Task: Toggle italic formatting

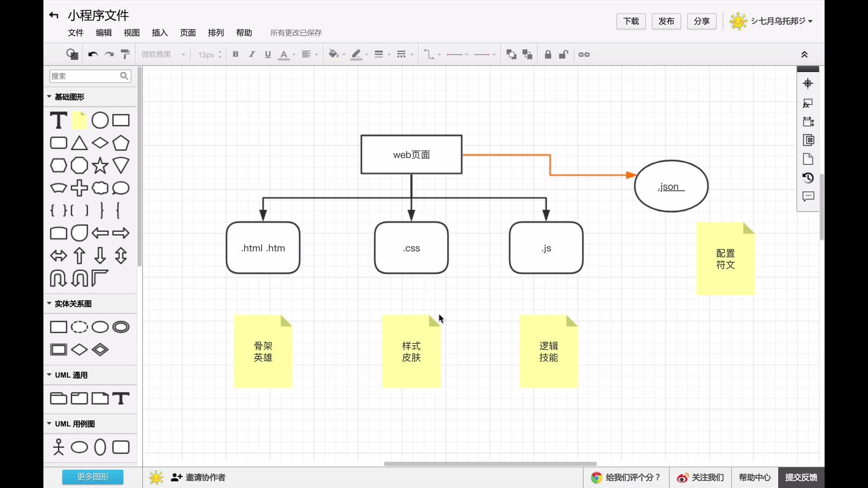Action: pyautogui.click(x=252, y=54)
